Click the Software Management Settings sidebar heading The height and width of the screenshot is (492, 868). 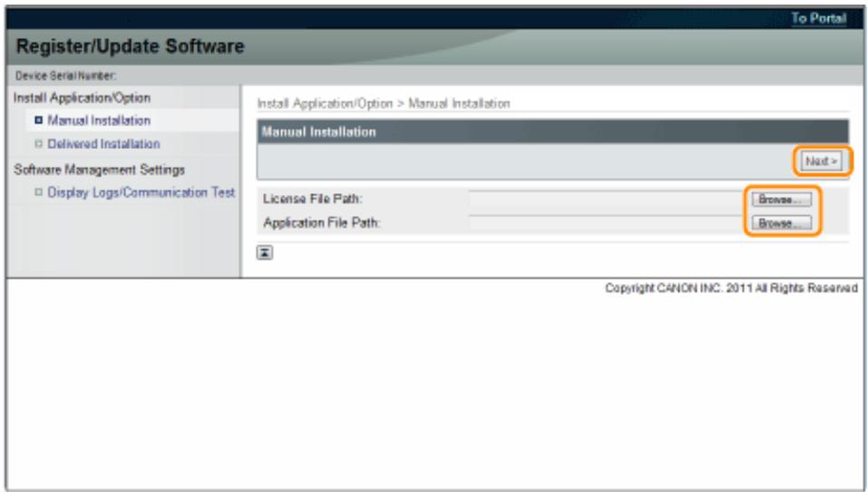[99, 170]
